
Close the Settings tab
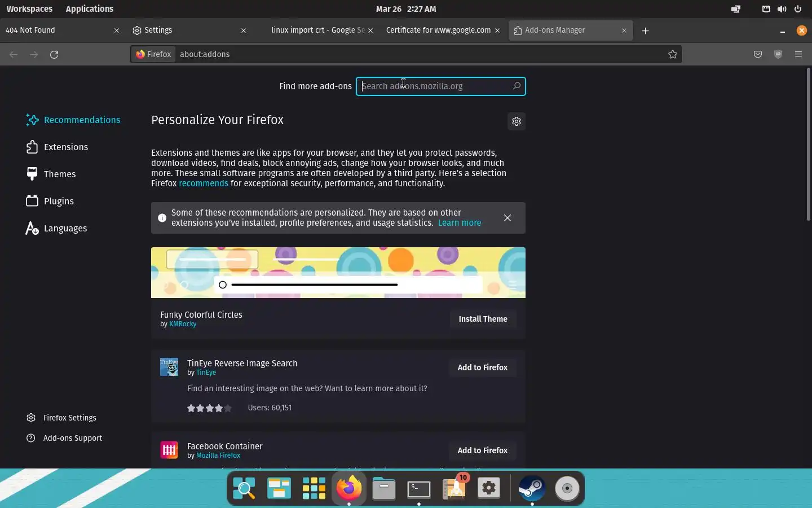(x=244, y=30)
